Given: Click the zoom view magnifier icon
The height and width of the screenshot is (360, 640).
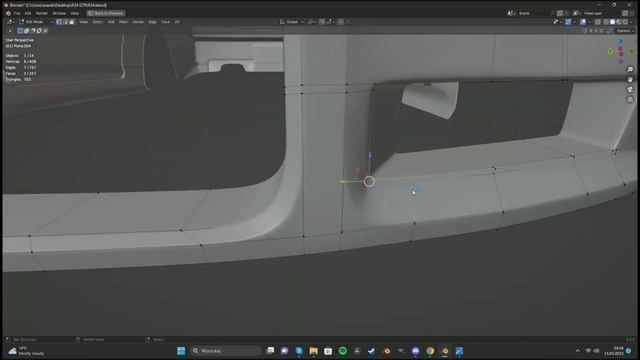Looking at the screenshot, I should click(630, 69).
